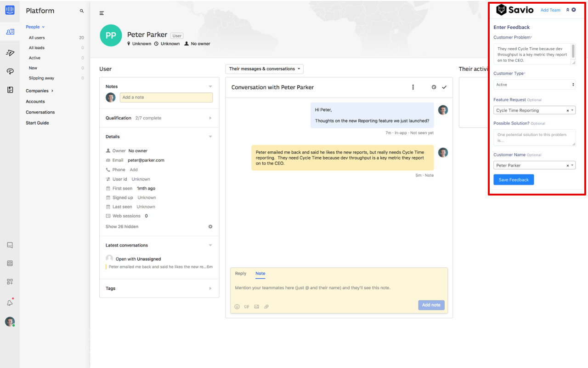The image size is (588, 368).
Task: Click the emoji smiley icon in the note composer
Action: [237, 306]
